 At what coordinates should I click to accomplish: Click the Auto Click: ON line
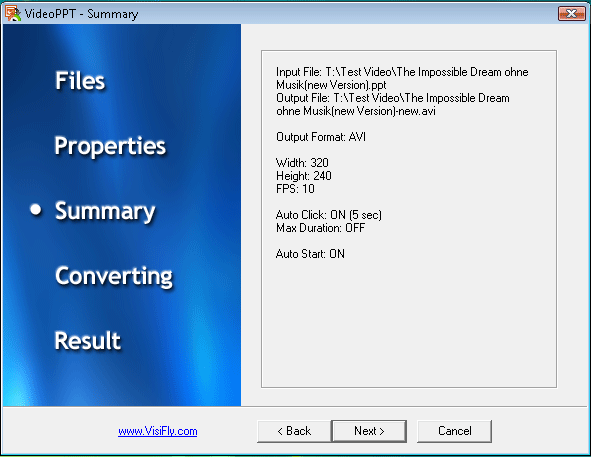coord(329,215)
